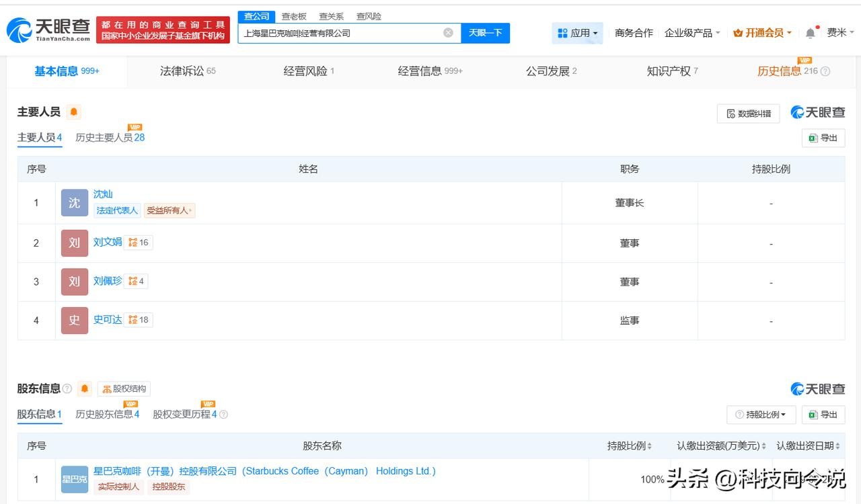Click the 刘 avatar for 刘文娟
The width and height of the screenshot is (861, 504).
pyautogui.click(x=75, y=243)
